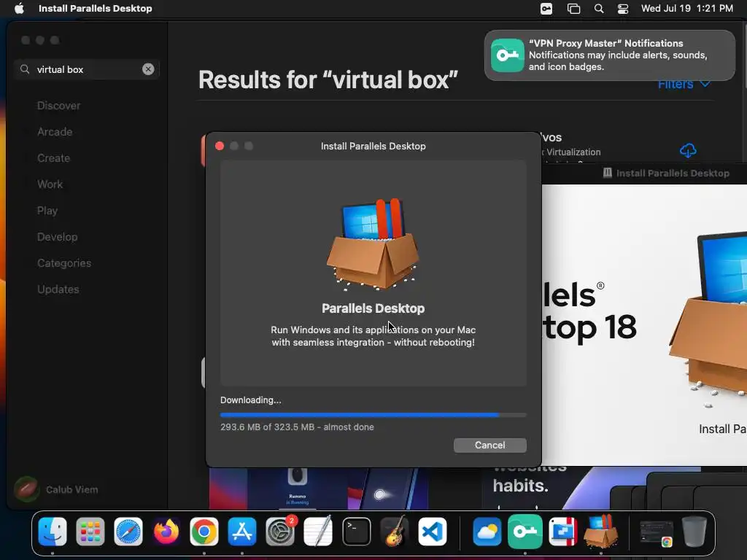Click the VPN Proxy Master notification icon
Screen dimensions: 747x560
click(508, 55)
